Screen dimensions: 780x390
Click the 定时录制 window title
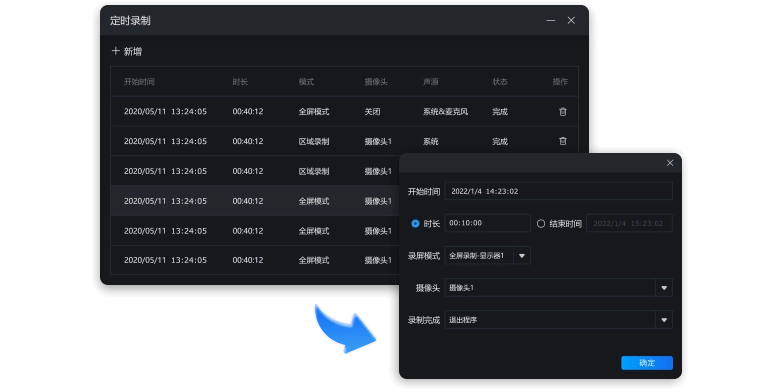130,21
